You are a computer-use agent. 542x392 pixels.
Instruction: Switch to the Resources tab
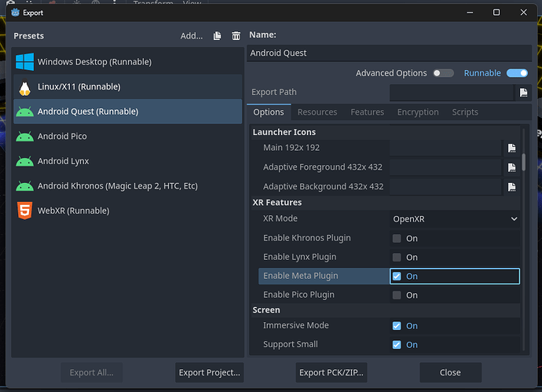pyautogui.click(x=317, y=112)
